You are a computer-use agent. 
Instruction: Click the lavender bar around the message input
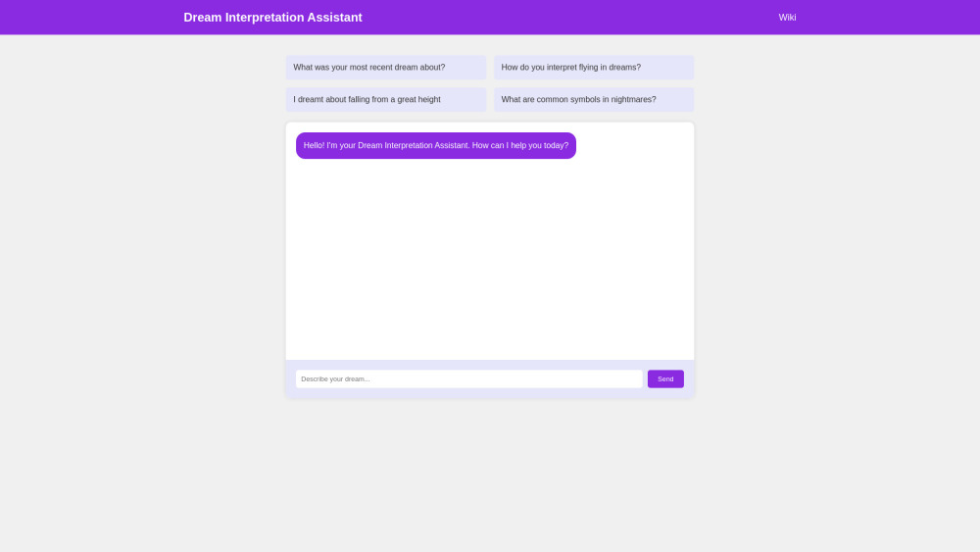(490, 393)
